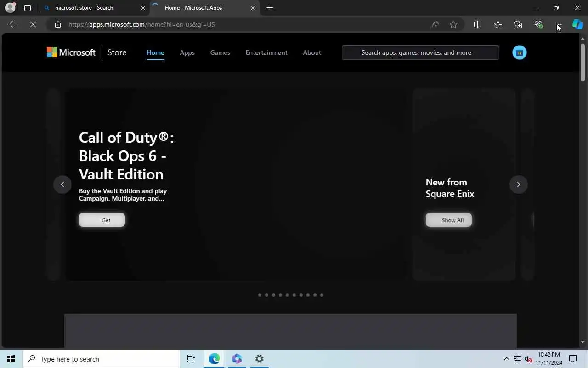
Task: Open the Windows Start menu
Action: (x=11, y=359)
